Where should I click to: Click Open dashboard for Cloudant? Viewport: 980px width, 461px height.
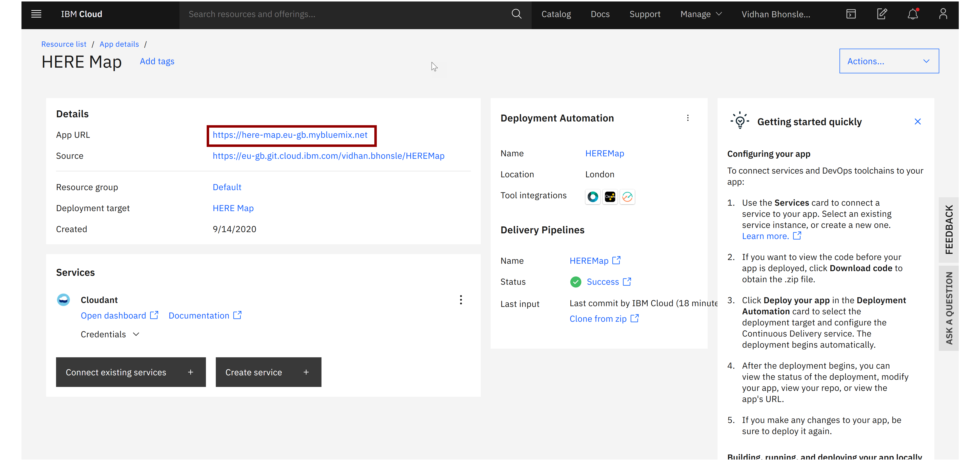[x=113, y=315]
